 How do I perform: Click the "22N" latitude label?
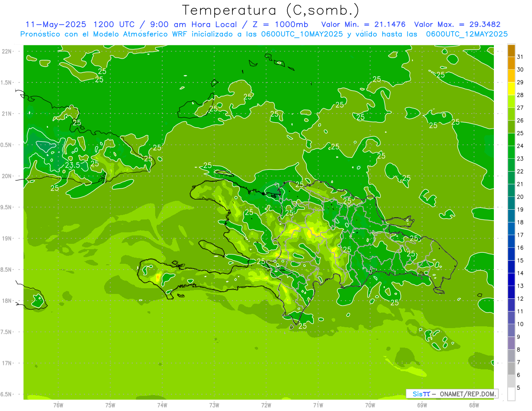[7, 51]
